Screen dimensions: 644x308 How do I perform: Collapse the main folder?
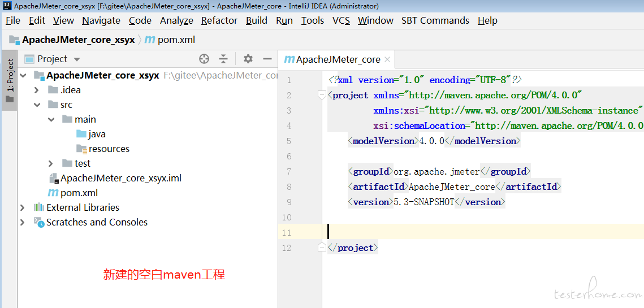click(51, 119)
